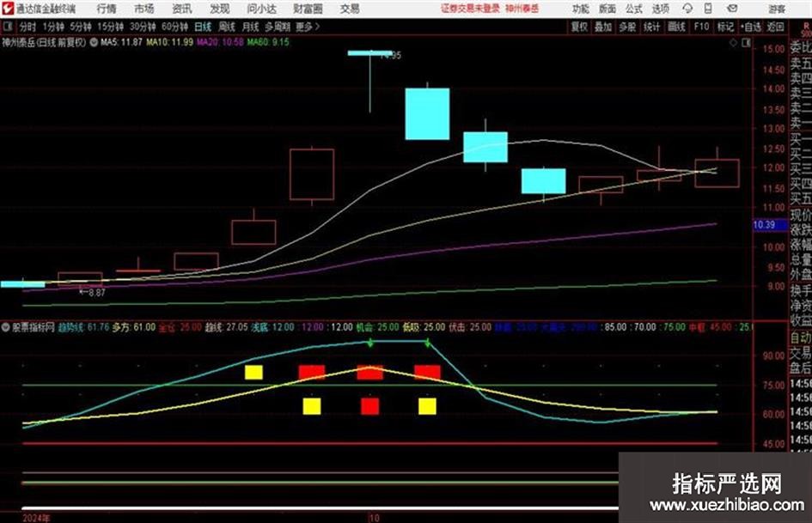Click the 伏击: 25.00 indicator label
The width and height of the screenshot is (812, 523).
[x=470, y=327]
